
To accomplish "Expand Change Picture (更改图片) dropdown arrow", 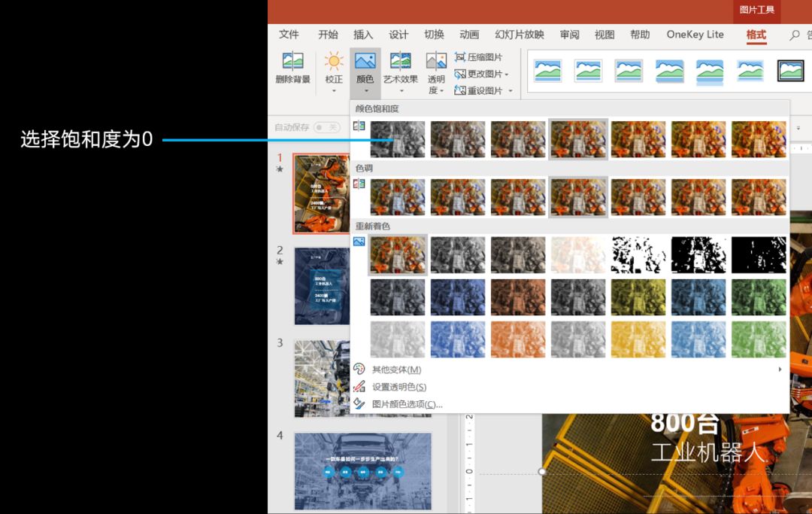I will [507, 74].
